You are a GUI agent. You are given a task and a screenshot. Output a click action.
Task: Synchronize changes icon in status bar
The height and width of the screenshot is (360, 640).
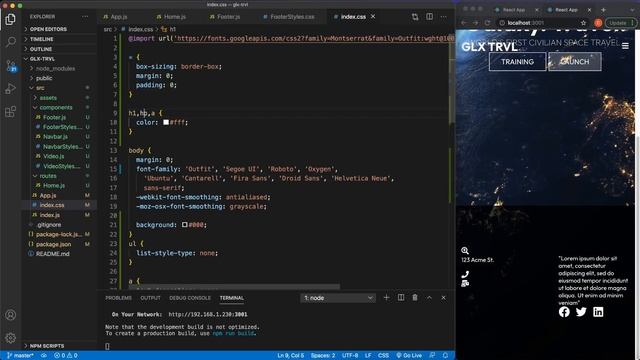(x=44, y=356)
